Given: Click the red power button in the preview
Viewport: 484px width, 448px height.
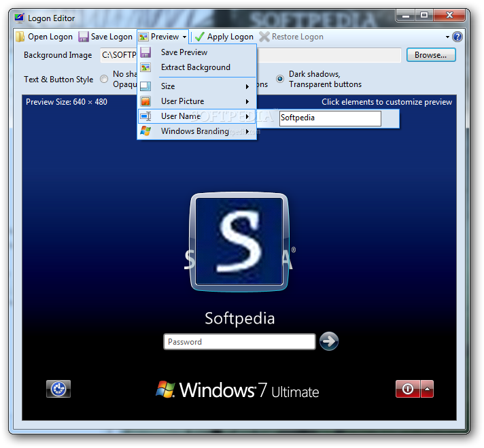Looking at the screenshot, I should point(408,389).
